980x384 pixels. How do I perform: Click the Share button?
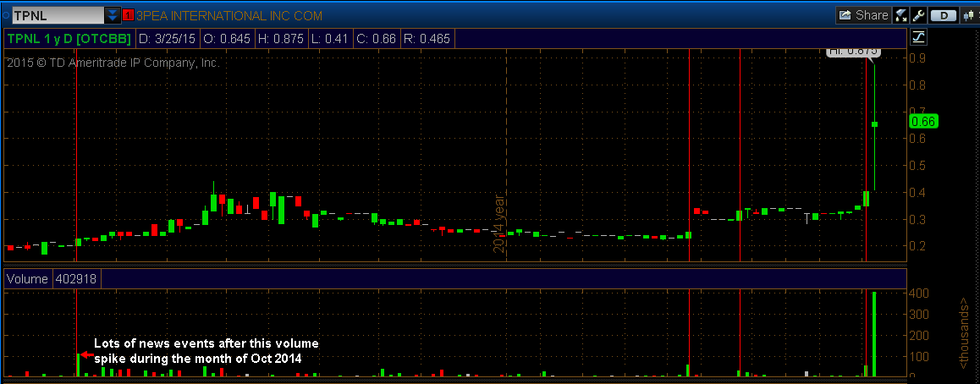coord(863,15)
